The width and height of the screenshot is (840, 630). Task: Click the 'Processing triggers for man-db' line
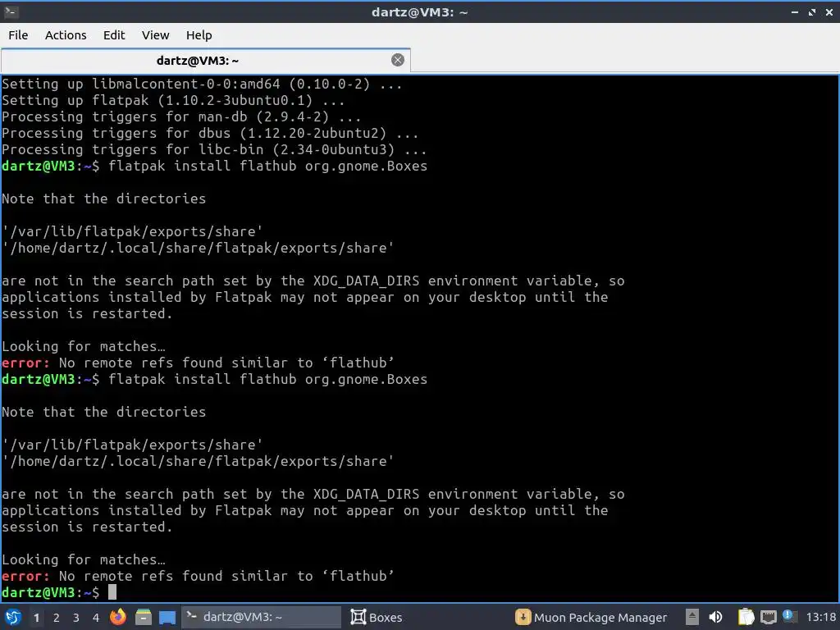[181, 116]
